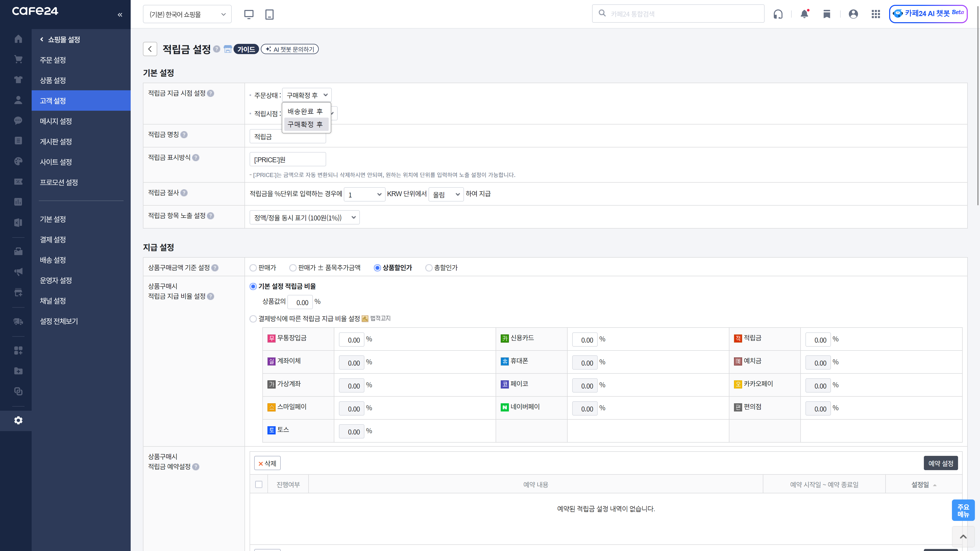The height and width of the screenshot is (551, 980).
Task: Tick the reservation table header checkbox
Action: tap(259, 484)
